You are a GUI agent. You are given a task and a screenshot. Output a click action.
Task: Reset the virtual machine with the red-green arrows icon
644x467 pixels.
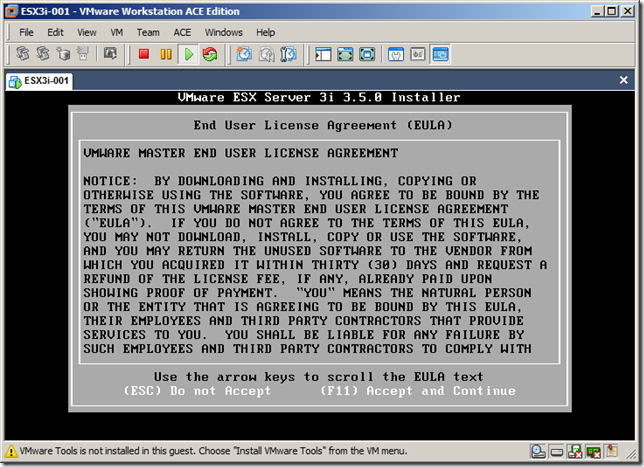pos(210,54)
